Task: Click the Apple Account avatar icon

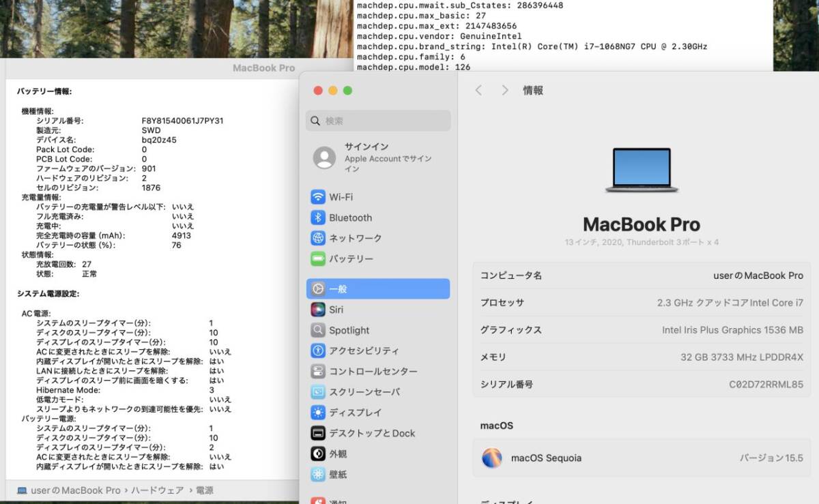Action: [324, 158]
